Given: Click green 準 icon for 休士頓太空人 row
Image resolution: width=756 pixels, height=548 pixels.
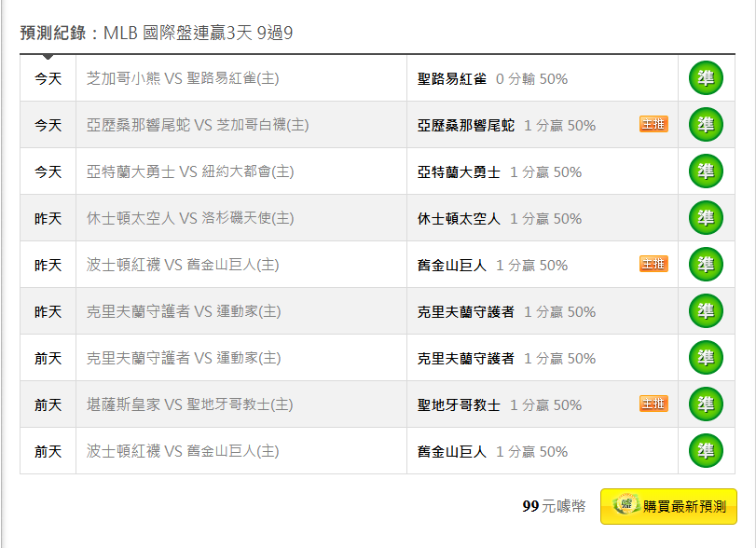Looking at the screenshot, I should pos(706,218).
